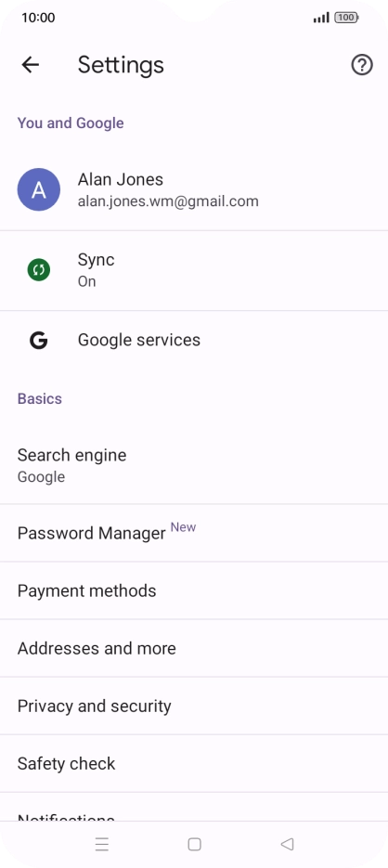Open the Search engine setting
The height and width of the screenshot is (868, 388).
pyautogui.click(x=194, y=465)
